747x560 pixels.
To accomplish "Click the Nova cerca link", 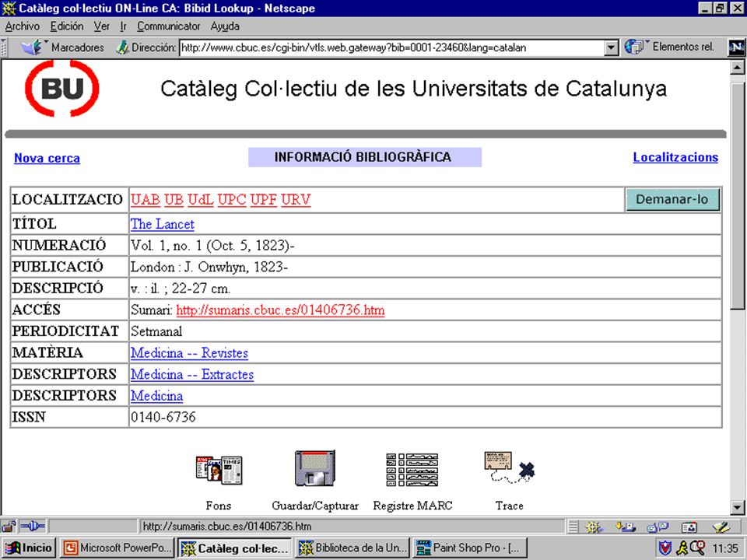I will [47, 158].
